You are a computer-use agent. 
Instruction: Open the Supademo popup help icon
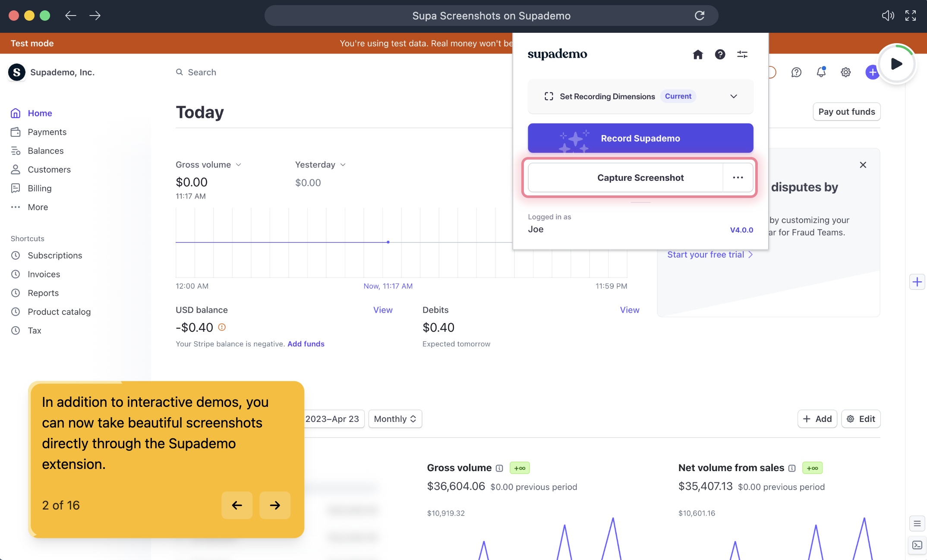tap(720, 54)
